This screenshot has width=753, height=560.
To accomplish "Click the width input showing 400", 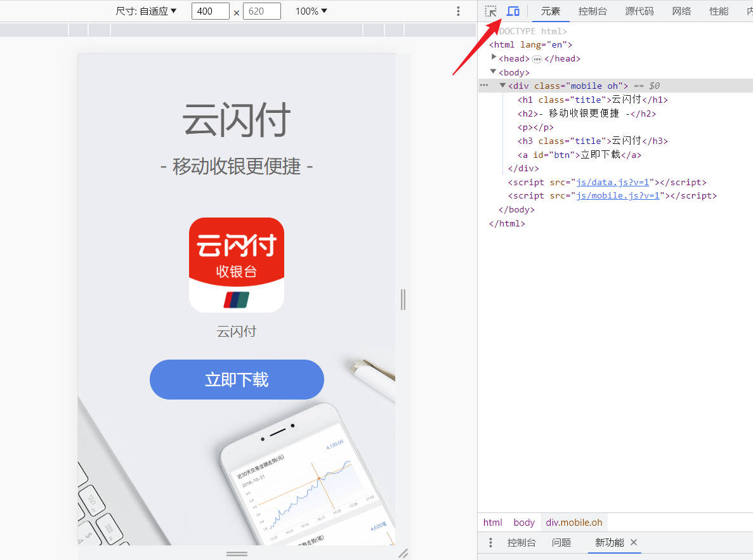I will [210, 11].
